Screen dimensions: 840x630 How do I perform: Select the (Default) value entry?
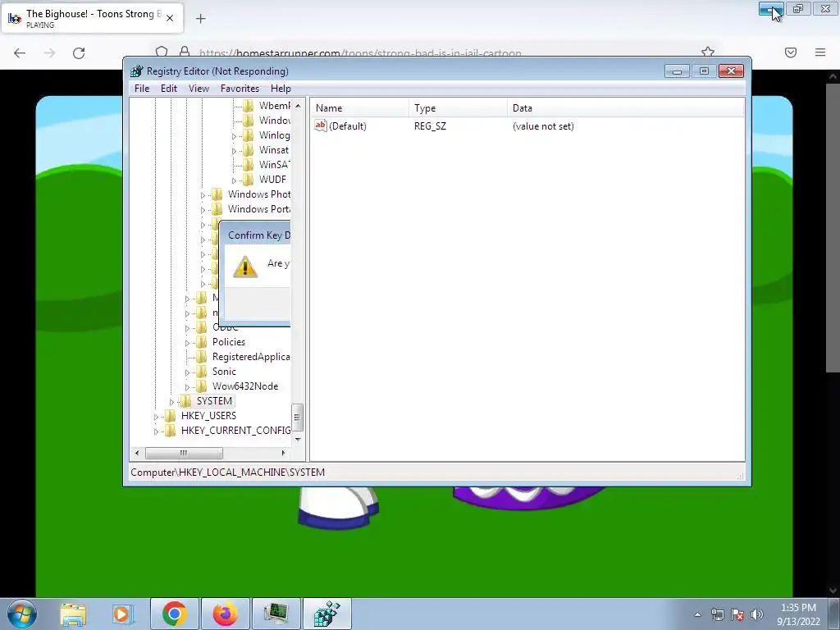point(348,126)
